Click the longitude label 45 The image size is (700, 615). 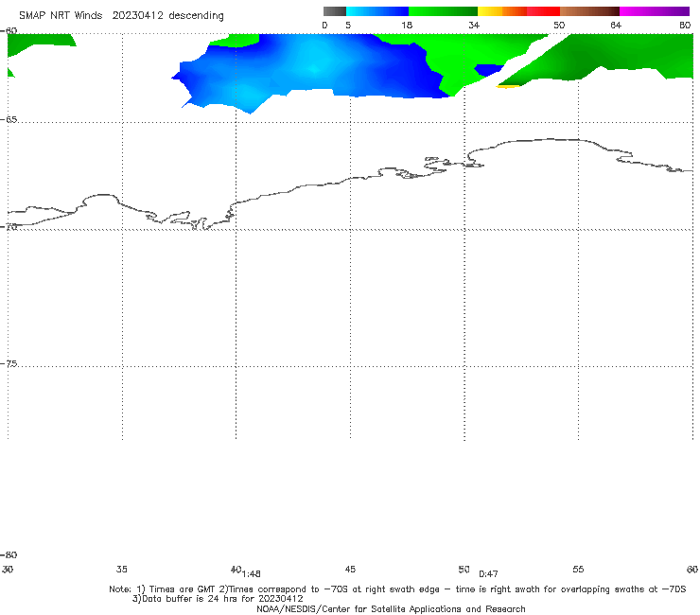coord(350,569)
